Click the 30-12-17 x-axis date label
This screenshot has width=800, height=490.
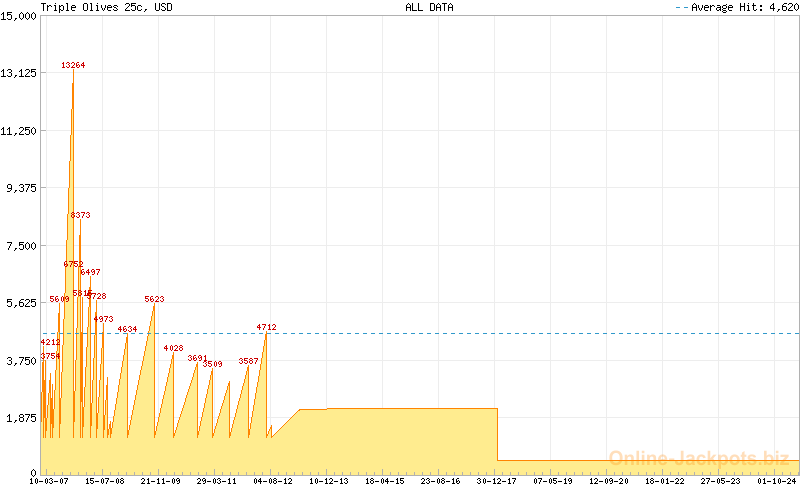tap(497, 481)
